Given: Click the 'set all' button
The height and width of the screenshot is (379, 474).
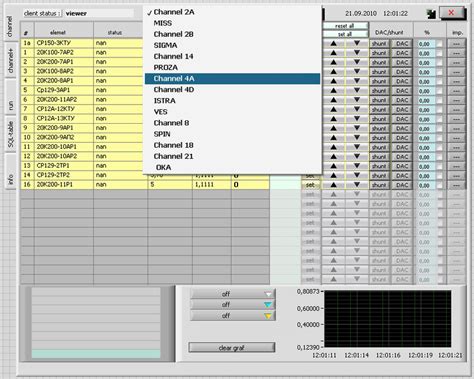Looking at the screenshot, I should click(x=345, y=34).
